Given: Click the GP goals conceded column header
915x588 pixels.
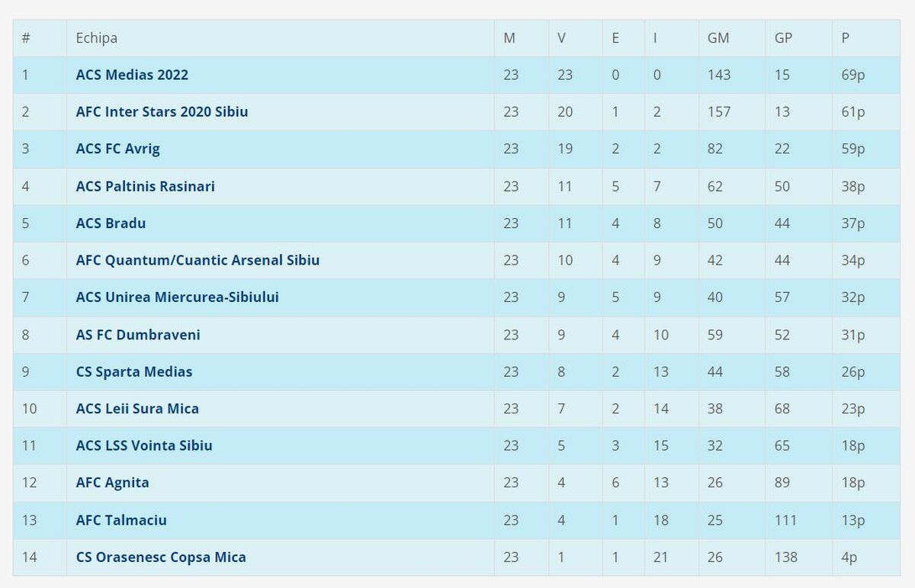Looking at the screenshot, I should tap(783, 37).
